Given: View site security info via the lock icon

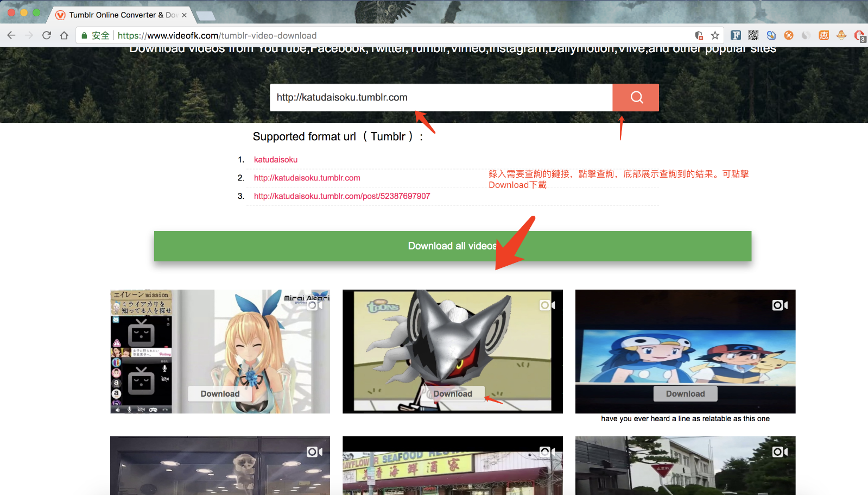Looking at the screenshot, I should [84, 35].
